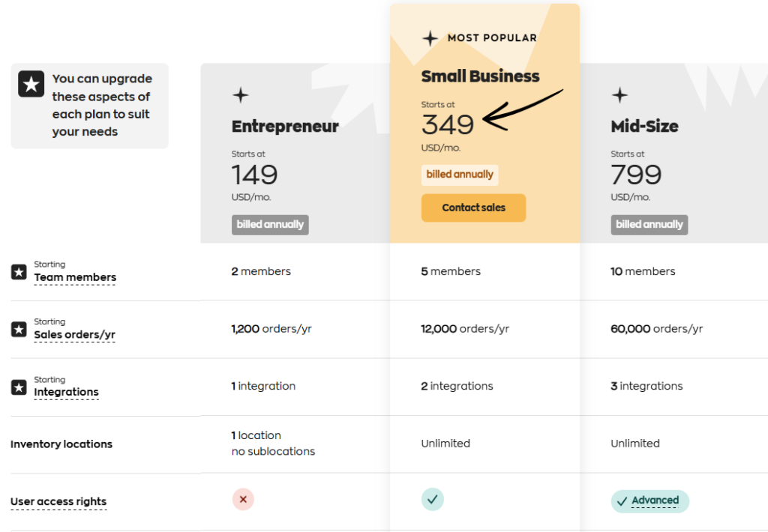Click the sparkle icon above Entrepreneur
Screen dimensions: 768x532
[x=240, y=95]
